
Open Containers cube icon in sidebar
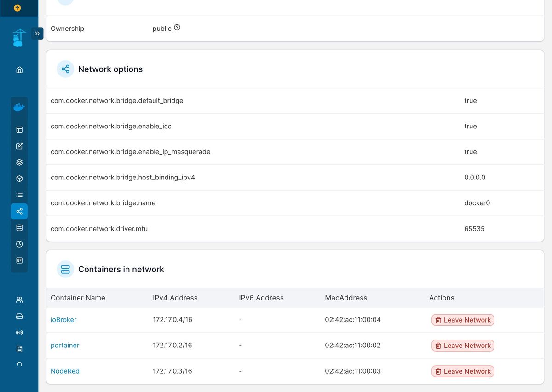tap(19, 179)
